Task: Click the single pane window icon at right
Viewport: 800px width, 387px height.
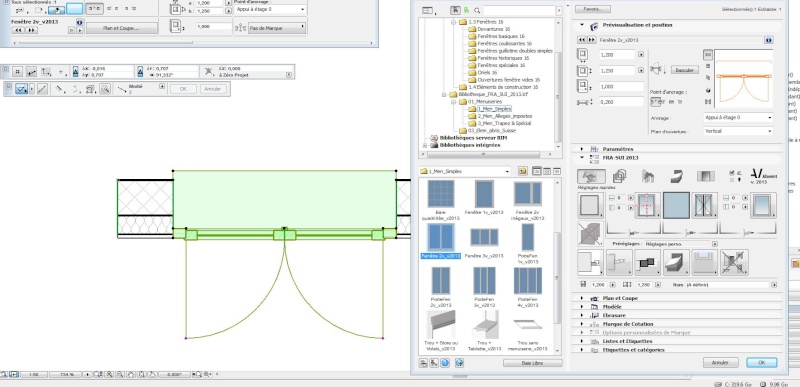Action: point(764,205)
